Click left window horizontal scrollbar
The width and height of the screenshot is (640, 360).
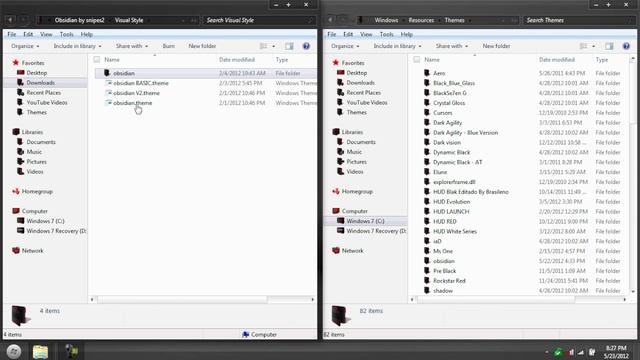point(182,300)
